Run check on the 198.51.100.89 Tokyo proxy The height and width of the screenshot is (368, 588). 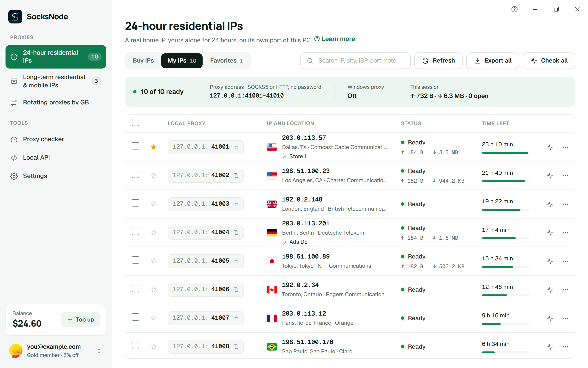pyautogui.click(x=550, y=261)
